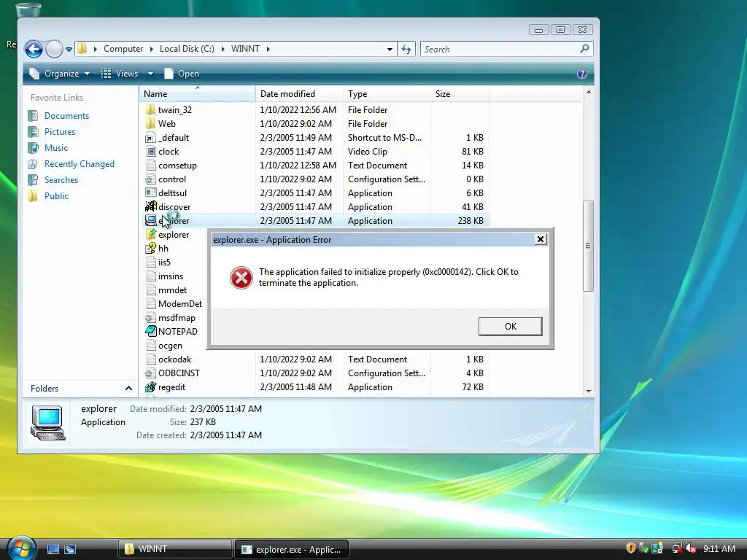Select the iis5 file icon
The height and width of the screenshot is (560, 747).
point(150,262)
